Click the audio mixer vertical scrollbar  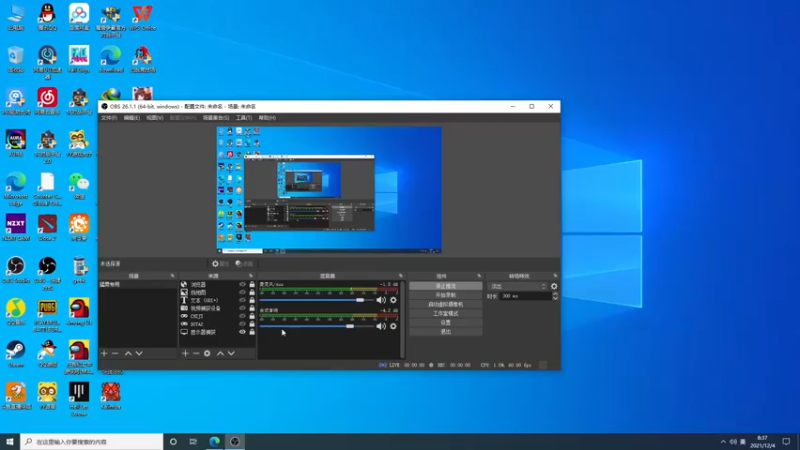403,319
